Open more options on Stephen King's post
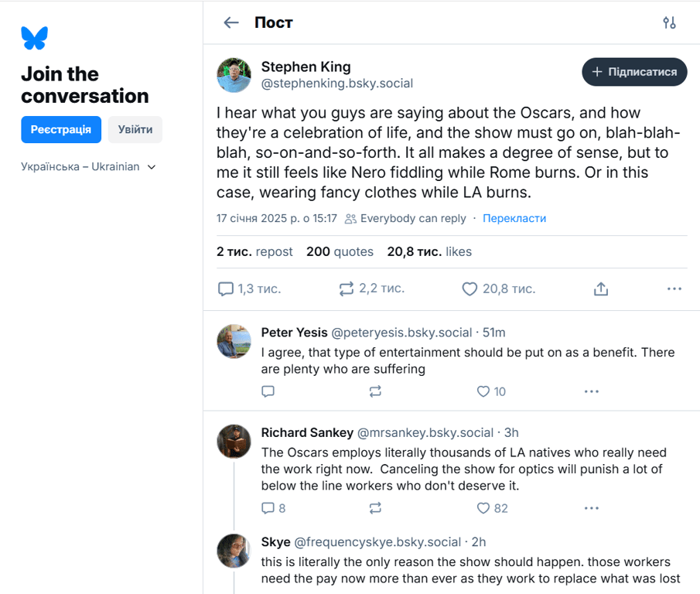Image resolution: width=700 pixels, height=594 pixels. (674, 288)
